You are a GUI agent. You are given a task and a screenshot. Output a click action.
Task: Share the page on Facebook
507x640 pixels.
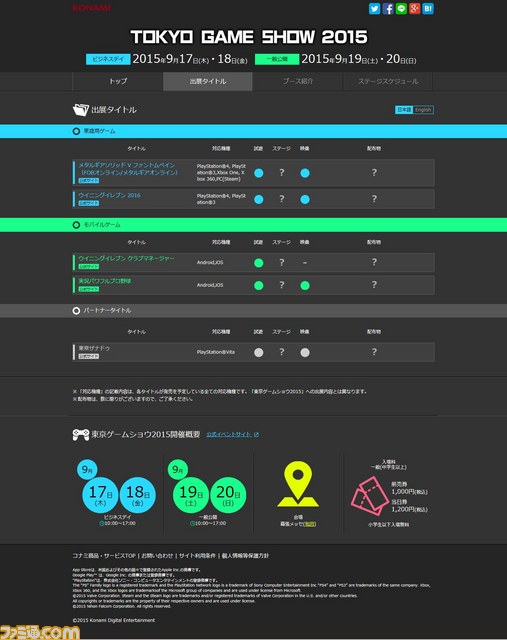tap(388, 9)
